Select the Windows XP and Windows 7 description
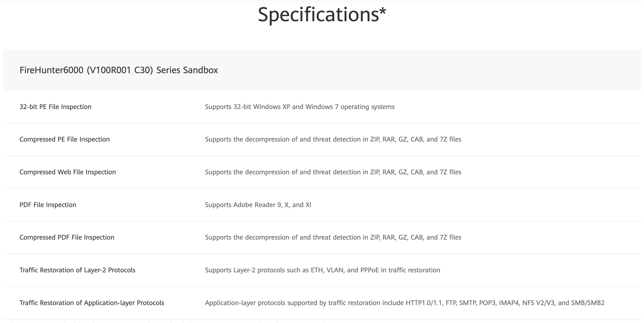Image resolution: width=644 pixels, height=323 pixels. [x=300, y=107]
